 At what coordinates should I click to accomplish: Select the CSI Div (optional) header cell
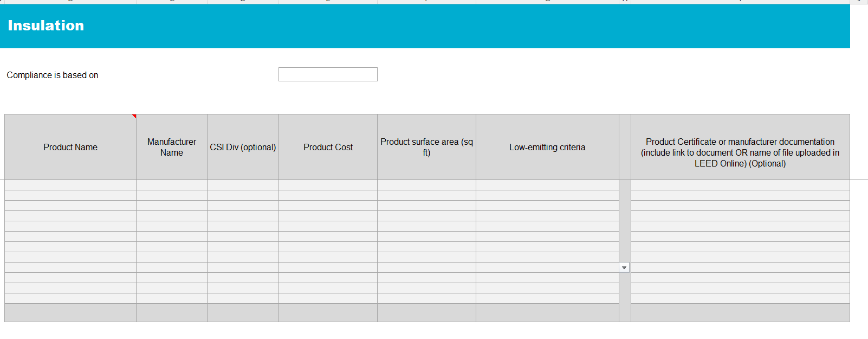pyautogui.click(x=243, y=147)
